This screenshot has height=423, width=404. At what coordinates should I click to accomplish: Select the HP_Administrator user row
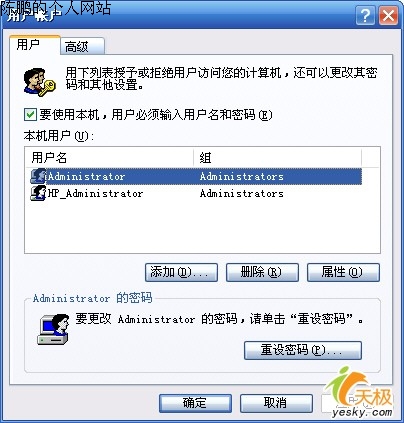tap(196, 193)
